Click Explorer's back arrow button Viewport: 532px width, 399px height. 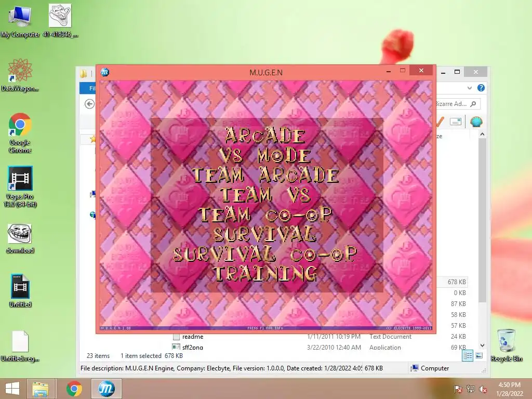coord(89,104)
